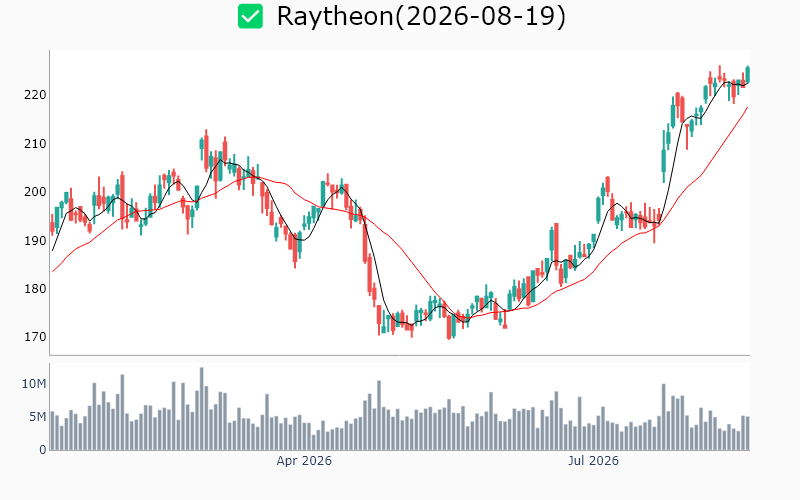Click the 200 price axis label
The width and height of the screenshot is (800, 500).
click(x=35, y=192)
